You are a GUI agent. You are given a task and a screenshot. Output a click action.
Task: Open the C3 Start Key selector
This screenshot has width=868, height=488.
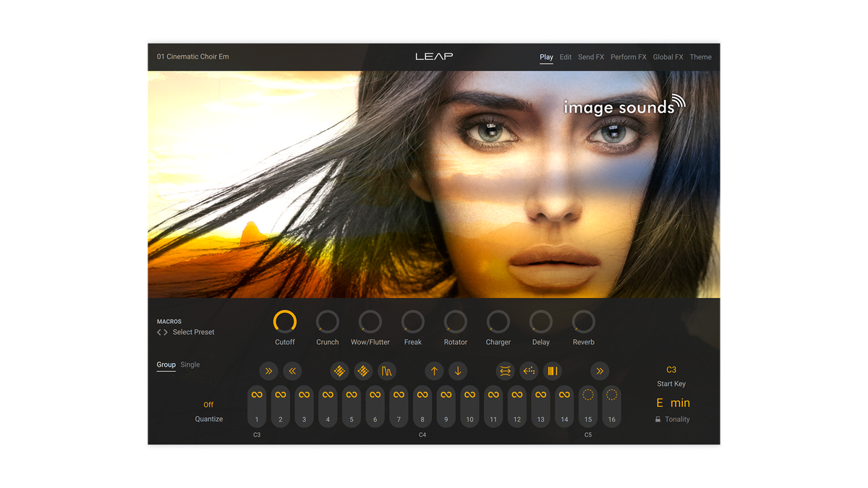[671, 369]
